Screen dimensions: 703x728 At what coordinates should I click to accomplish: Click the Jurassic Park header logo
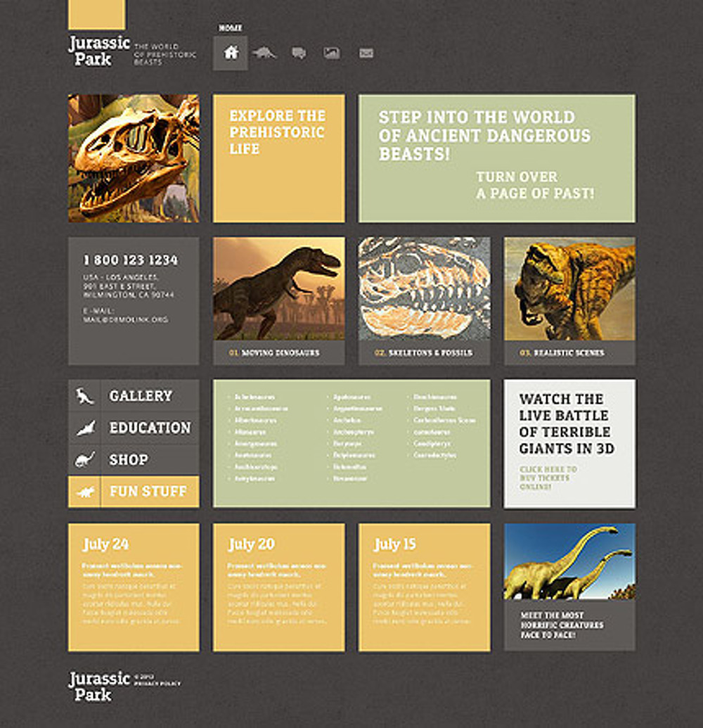coord(99,51)
